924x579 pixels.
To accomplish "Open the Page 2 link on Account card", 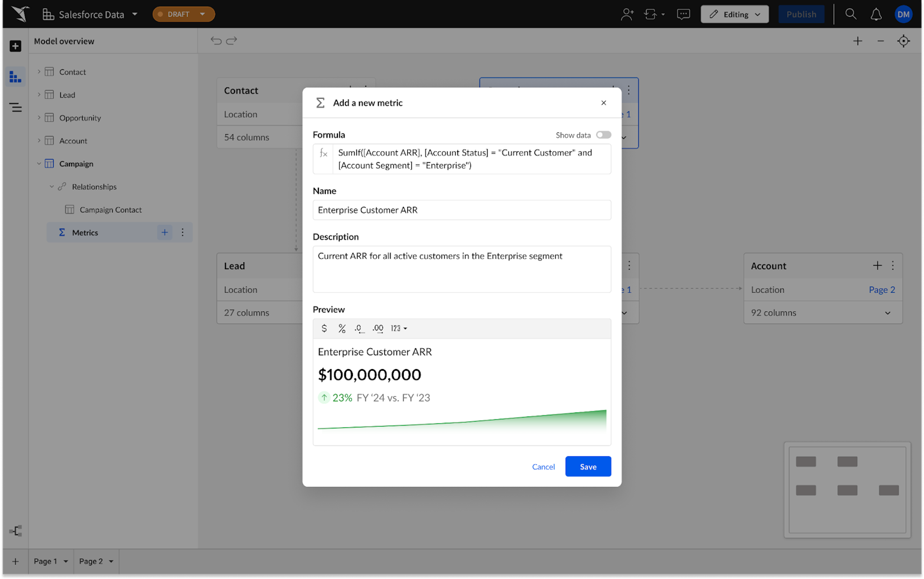I will pyautogui.click(x=881, y=290).
